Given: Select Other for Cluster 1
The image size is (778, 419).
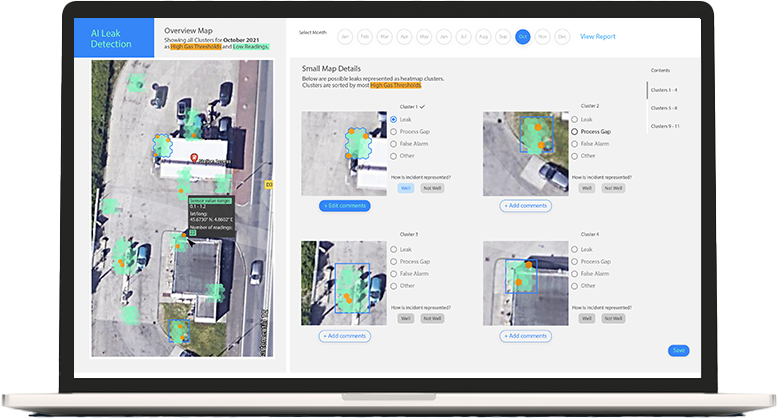Looking at the screenshot, I should [393, 156].
